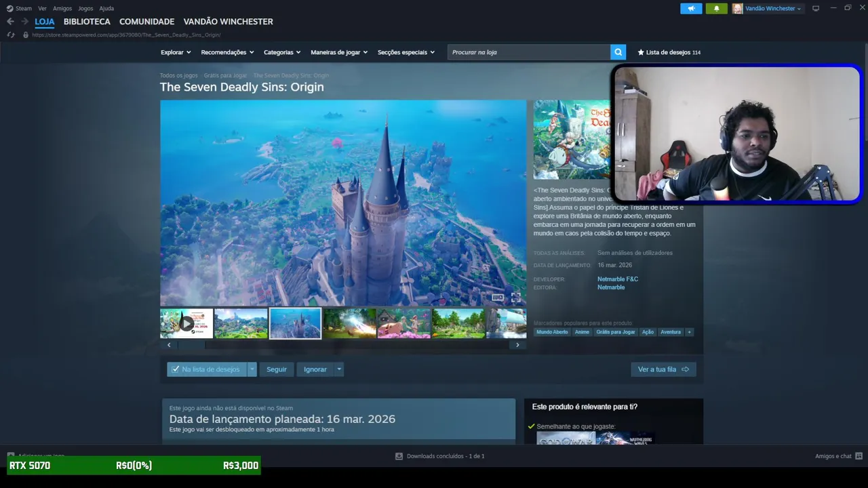868x488 pixels.
Task: Click the Ação tag
Action: click(x=648, y=332)
